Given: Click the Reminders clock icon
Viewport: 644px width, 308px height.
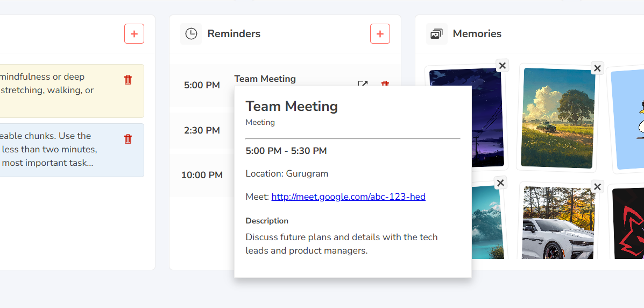Looking at the screenshot, I should tap(191, 34).
